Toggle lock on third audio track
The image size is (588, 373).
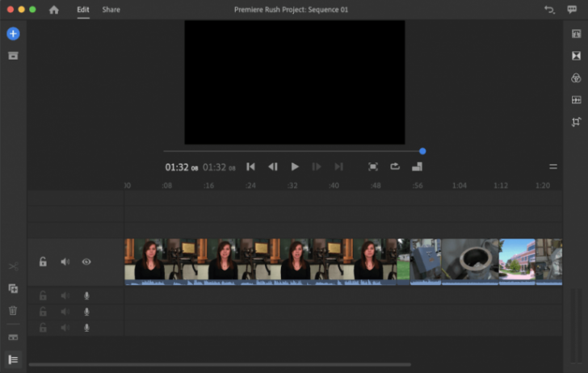[43, 328]
